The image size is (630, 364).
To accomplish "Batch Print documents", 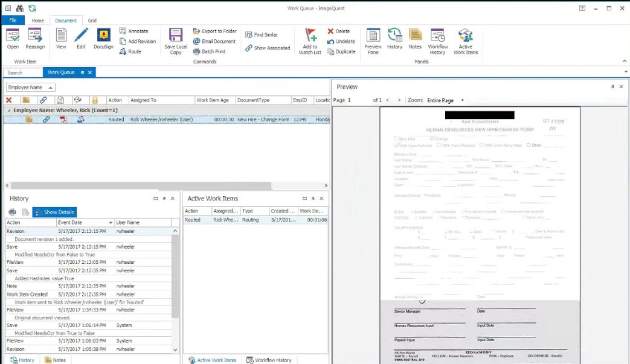I will [x=209, y=51].
